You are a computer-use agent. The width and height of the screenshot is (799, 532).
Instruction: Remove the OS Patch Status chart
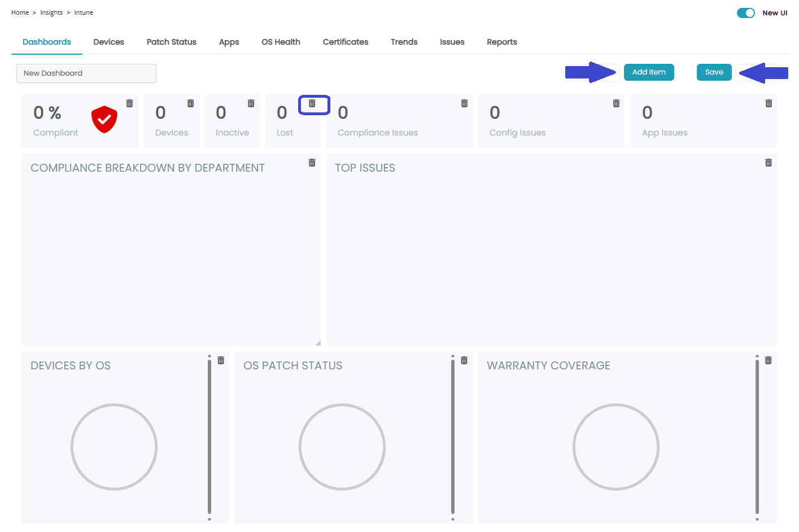coord(464,360)
